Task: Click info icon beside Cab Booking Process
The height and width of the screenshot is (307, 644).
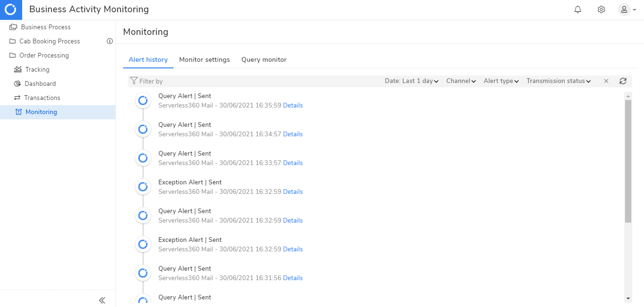Action: tap(110, 41)
